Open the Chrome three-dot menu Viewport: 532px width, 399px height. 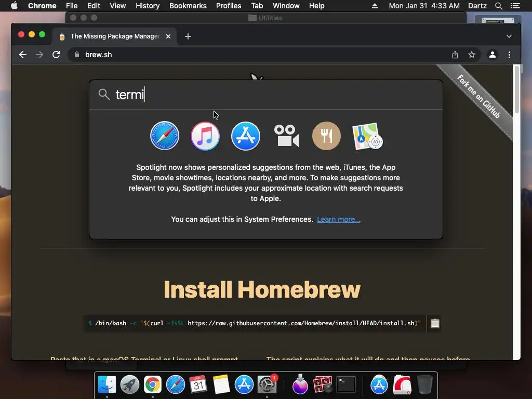[509, 55]
